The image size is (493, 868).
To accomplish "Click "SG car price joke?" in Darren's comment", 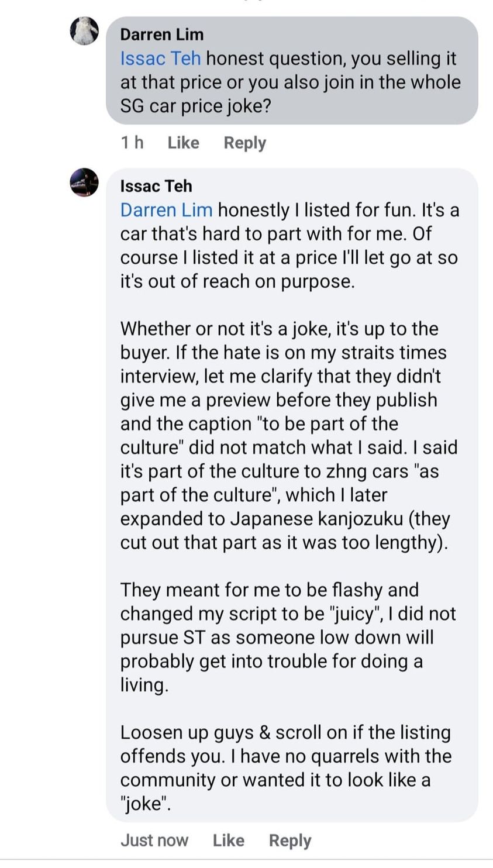I will click(196, 106).
